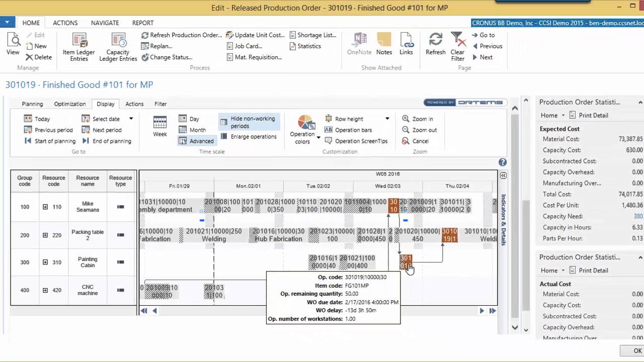The width and height of the screenshot is (644, 362).
Task: Select the Day time scale
Action: click(189, 119)
